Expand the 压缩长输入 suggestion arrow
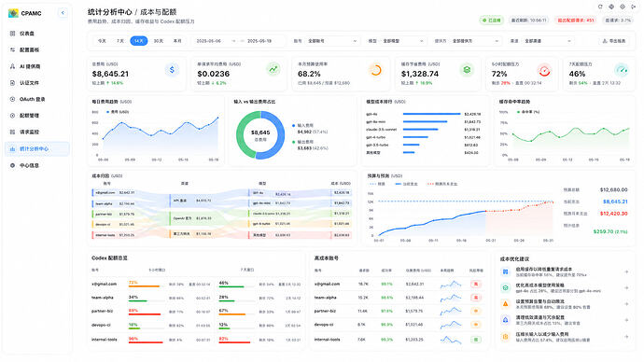 [626, 337]
